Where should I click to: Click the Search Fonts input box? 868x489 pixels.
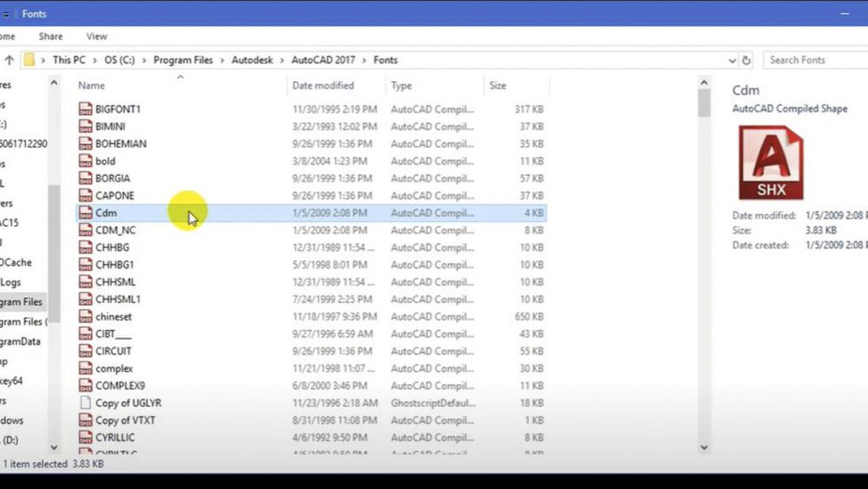815,60
